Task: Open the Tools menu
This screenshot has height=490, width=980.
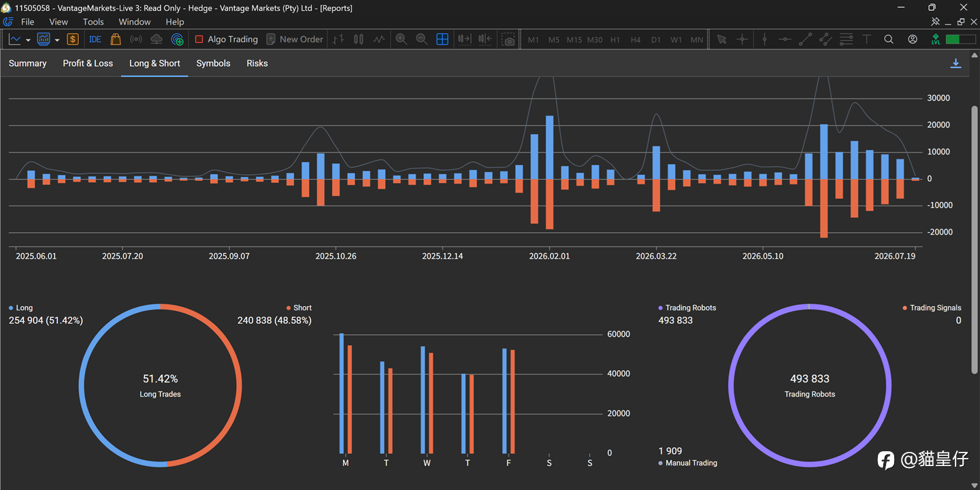Action: [x=93, y=22]
